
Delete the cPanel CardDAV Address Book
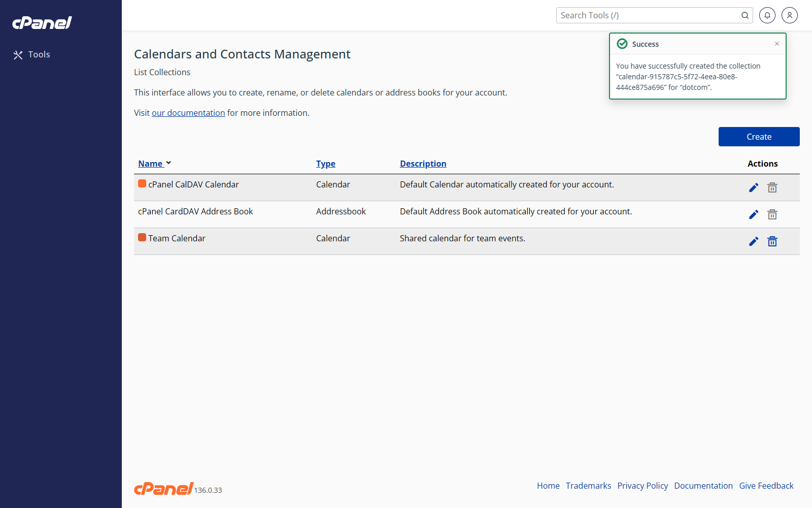(772, 214)
